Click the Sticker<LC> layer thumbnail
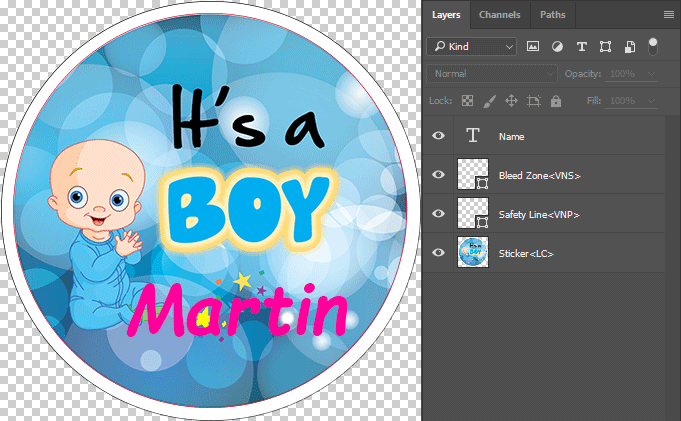681x421 pixels. 473,252
